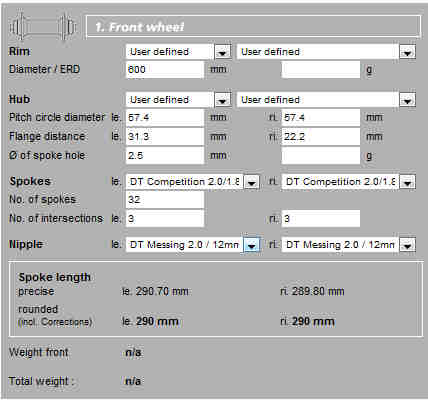Open the left Spokes type dropdown
The height and width of the screenshot is (400, 428).
click(x=193, y=182)
